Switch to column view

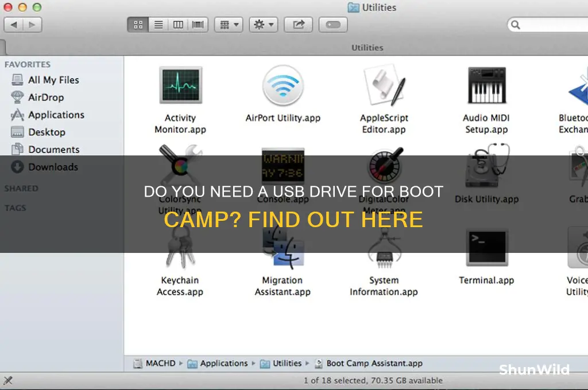coord(178,25)
